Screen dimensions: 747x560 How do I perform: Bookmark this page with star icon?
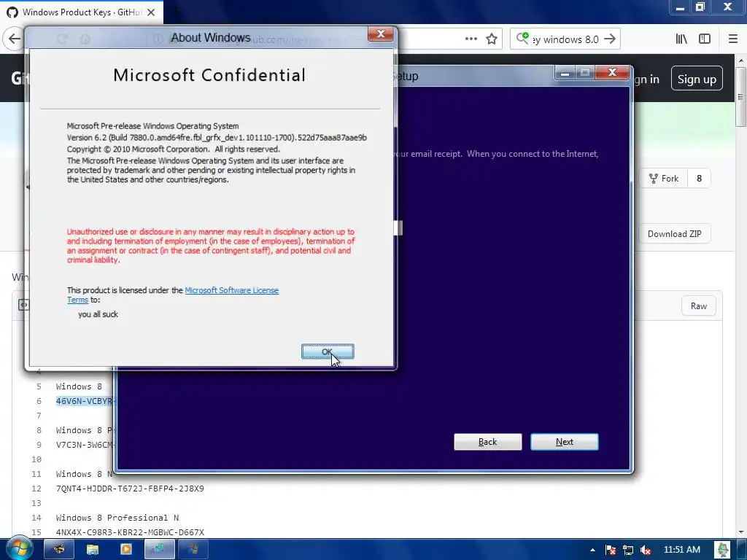(492, 39)
